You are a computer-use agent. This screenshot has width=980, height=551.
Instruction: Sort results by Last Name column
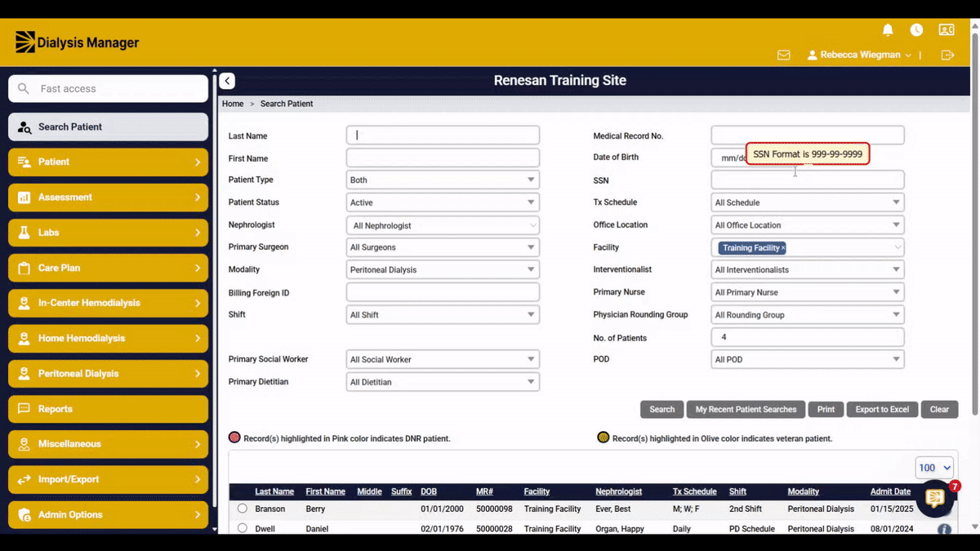point(274,491)
